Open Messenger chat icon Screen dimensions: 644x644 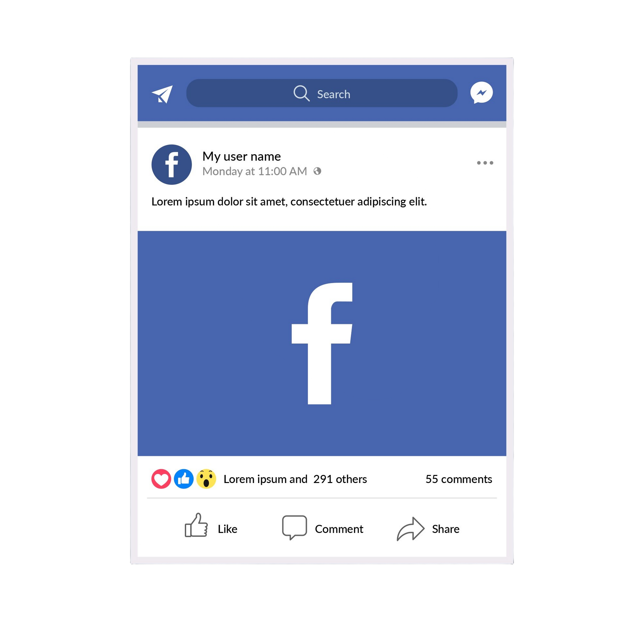pos(481,93)
